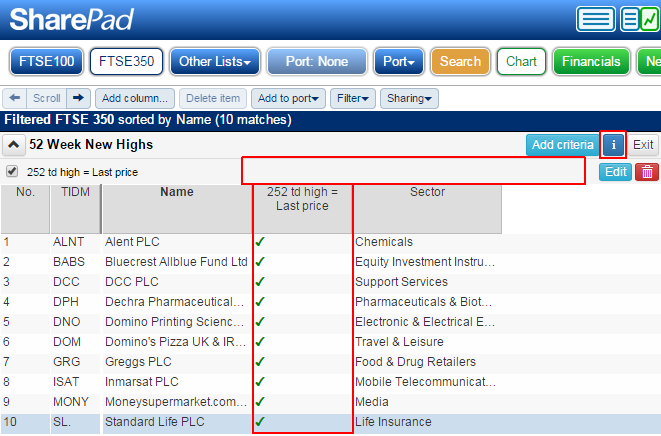The width and height of the screenshot is (661, 436).
Task: Open the Search view
Action: pos(460,62)
